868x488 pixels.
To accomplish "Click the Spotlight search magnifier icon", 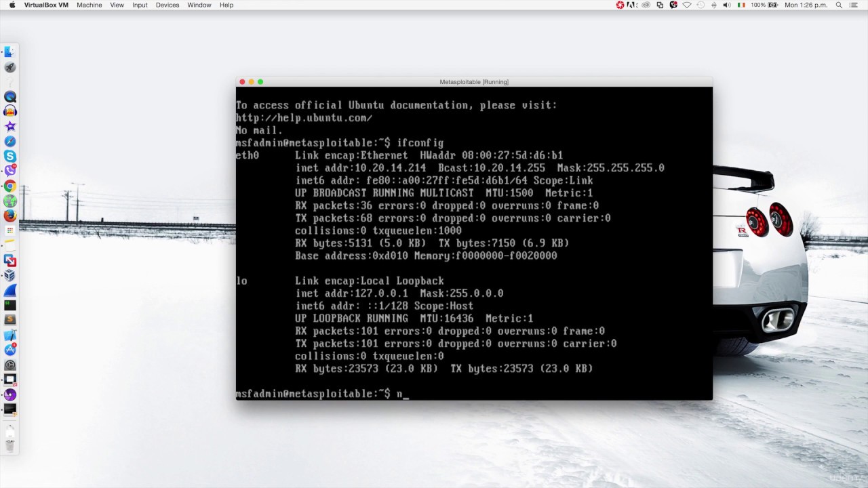I will pyautogui.click(x=839, y=5).
